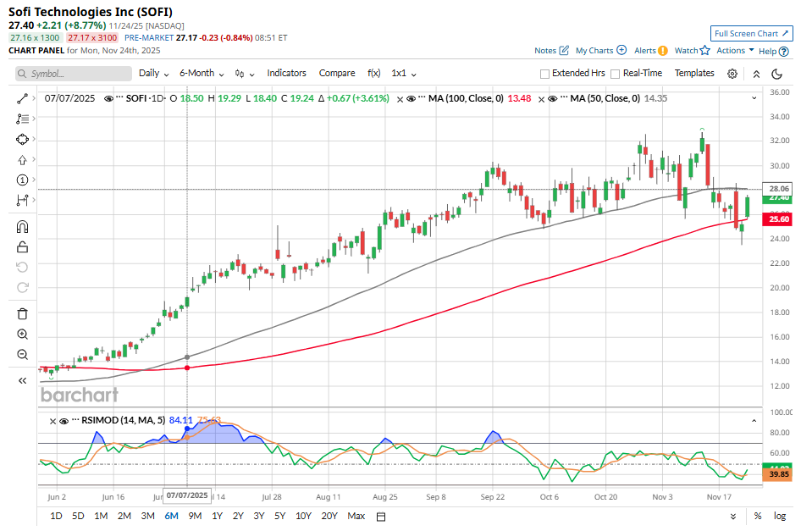Toggle the magnet snap tool
Screen dimensions: 812x531
tap(22, 226)
